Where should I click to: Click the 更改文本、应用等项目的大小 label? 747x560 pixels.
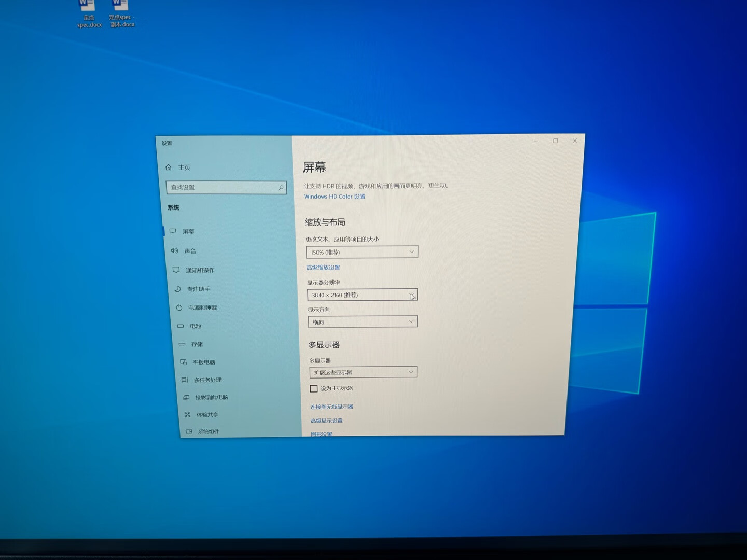point(342,239)
